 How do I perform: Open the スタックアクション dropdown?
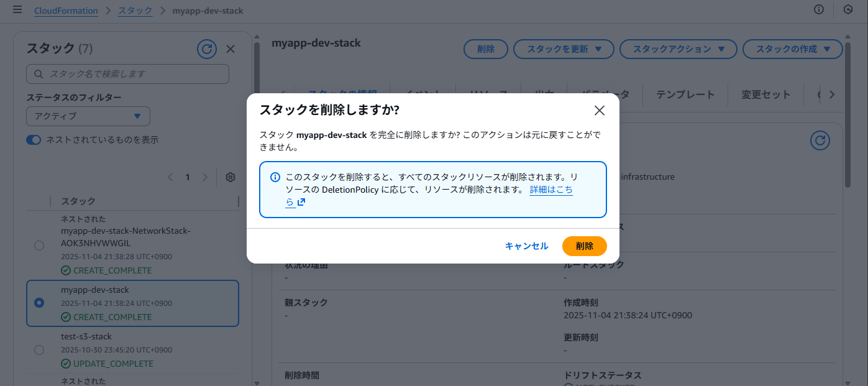pos(678,49)
